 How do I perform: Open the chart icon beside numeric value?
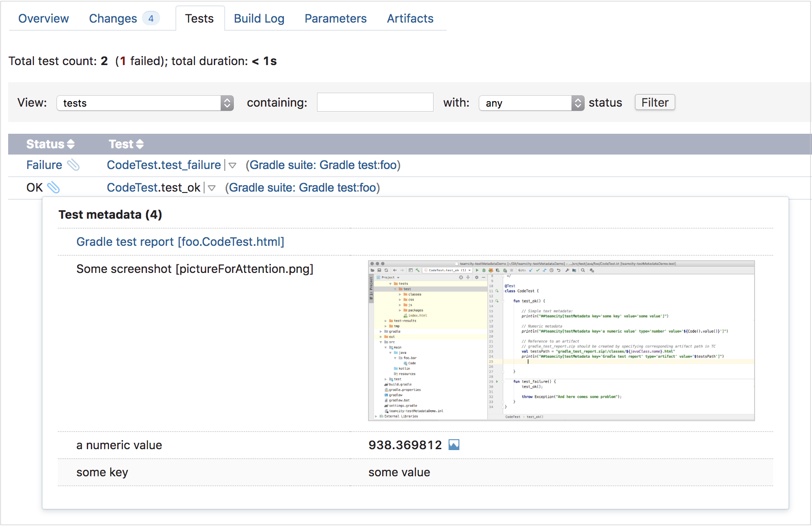(x=453, y=445)
